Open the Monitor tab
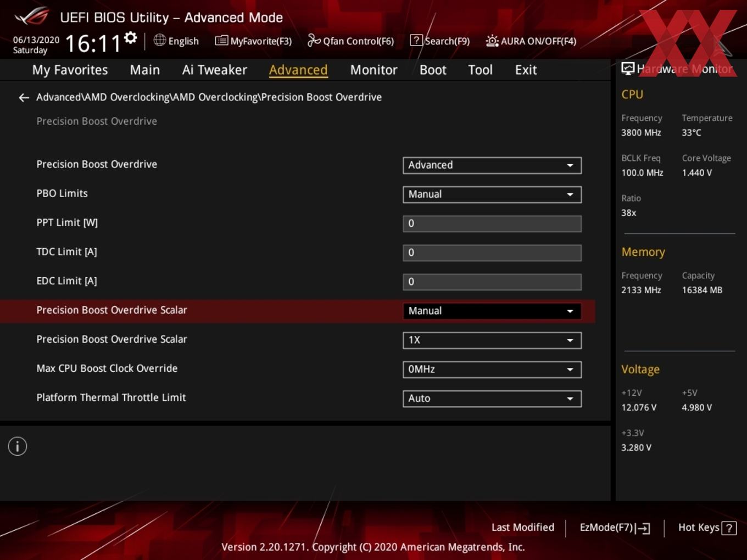The width and height of the screenshot is (747, 560). click(374, 70)
